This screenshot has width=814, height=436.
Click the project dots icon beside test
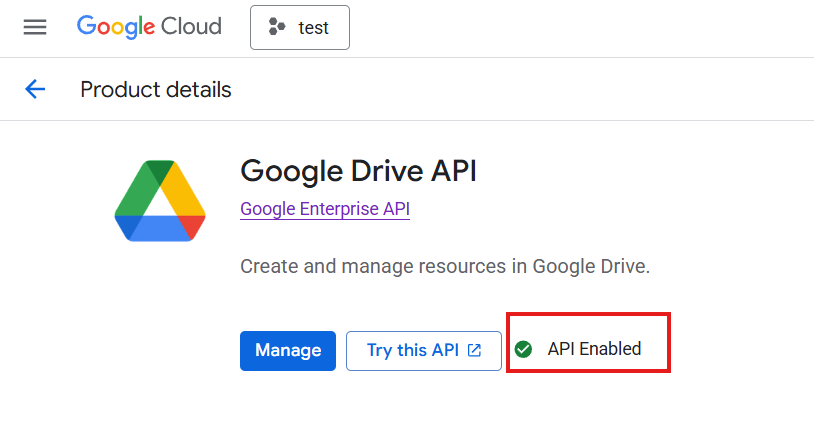click(x=277, y=27)
